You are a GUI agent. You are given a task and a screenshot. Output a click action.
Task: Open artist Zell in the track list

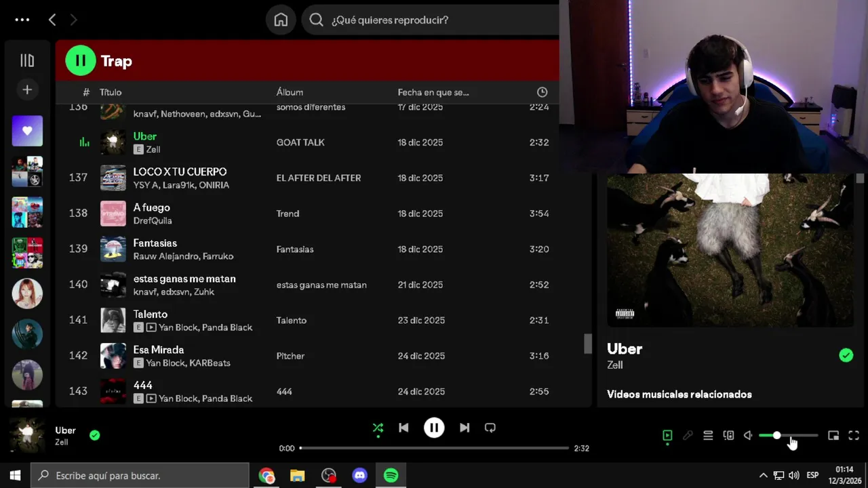coord(153,149)
